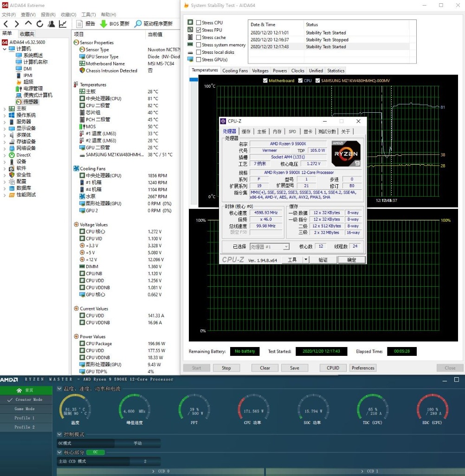Screen dimensions: 465x476
Task: Click the Clear button in Stability Test
Action: pos(265,368)
